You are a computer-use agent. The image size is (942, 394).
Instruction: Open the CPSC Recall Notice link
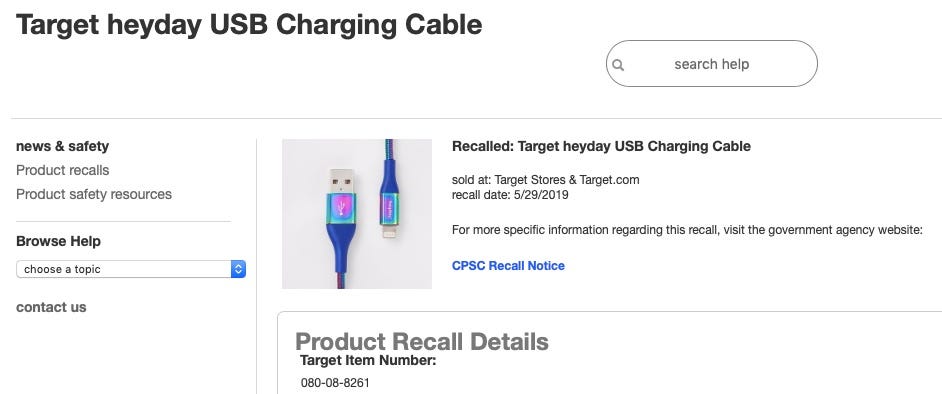[x=508, y=265]
